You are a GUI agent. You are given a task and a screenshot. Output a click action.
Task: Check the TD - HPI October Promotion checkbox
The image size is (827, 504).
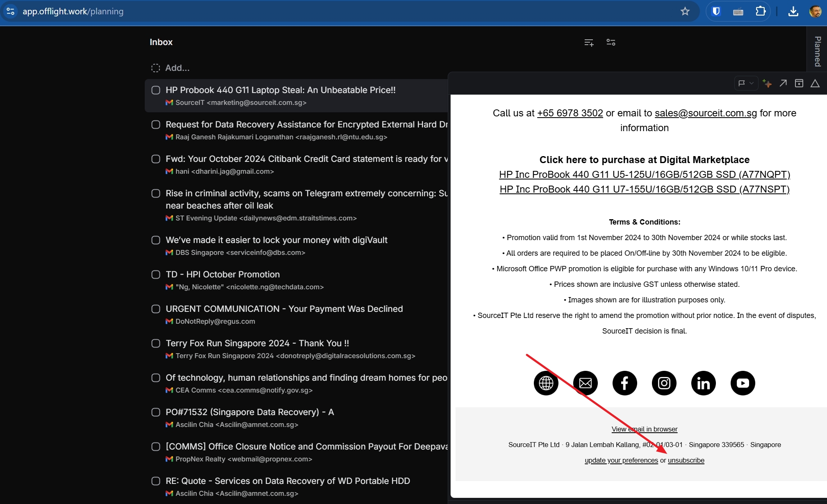[156, 275]
